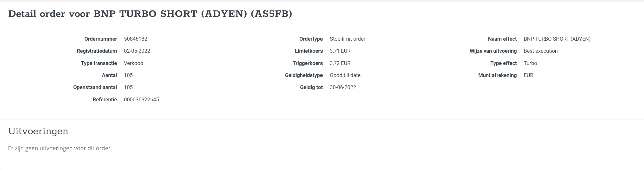Click the Ordernummer label
Screen dimensions: 644x170
point(100,39)
